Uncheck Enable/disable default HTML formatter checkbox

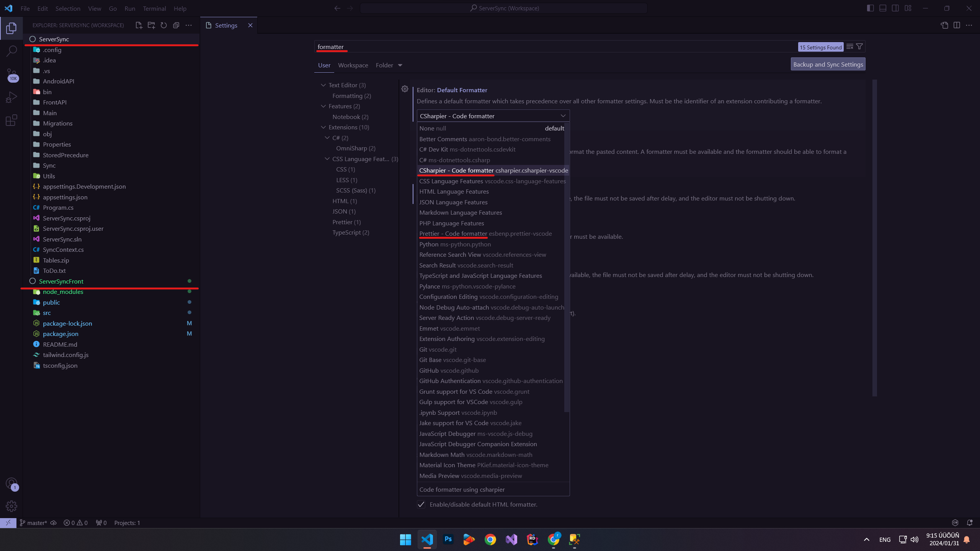click(421, 504)
